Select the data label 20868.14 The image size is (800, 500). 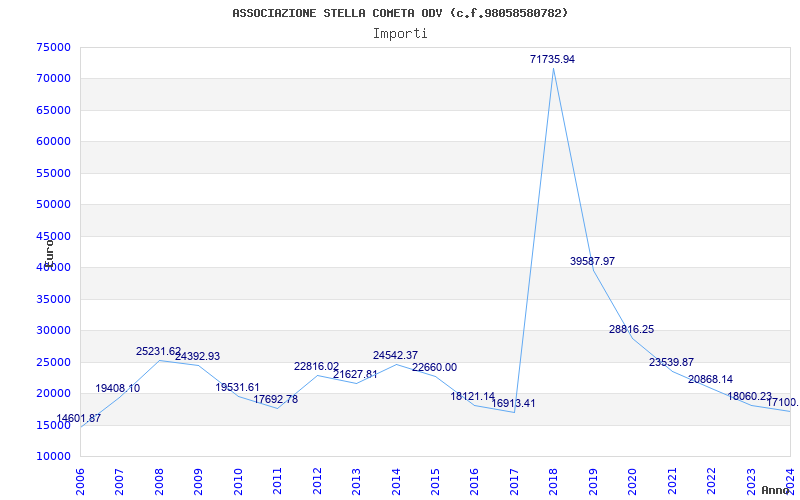710,379
